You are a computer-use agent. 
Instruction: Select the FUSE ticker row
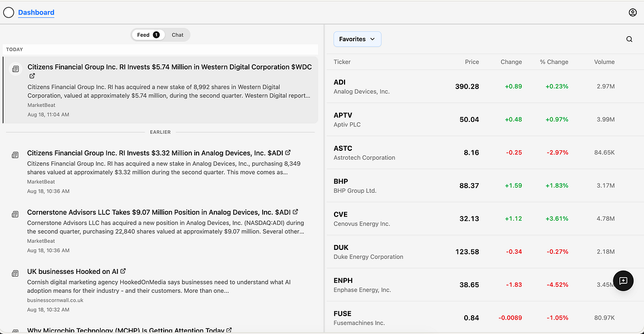(485, 317)
